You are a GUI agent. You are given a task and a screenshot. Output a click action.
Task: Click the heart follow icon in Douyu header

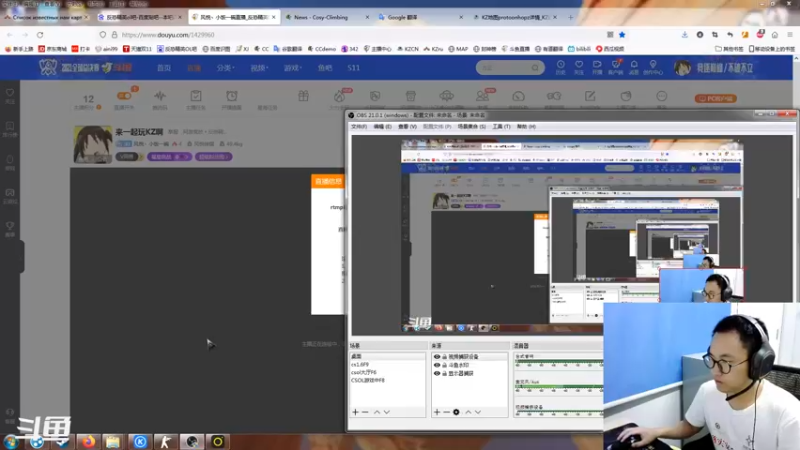click(579, 65)
